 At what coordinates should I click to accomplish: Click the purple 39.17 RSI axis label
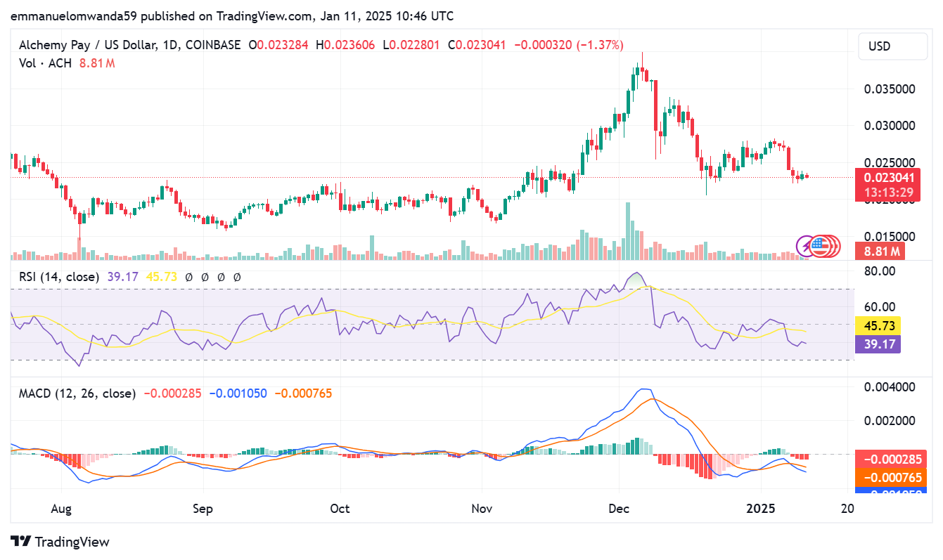pyautogui.click(x=878, y=344)
